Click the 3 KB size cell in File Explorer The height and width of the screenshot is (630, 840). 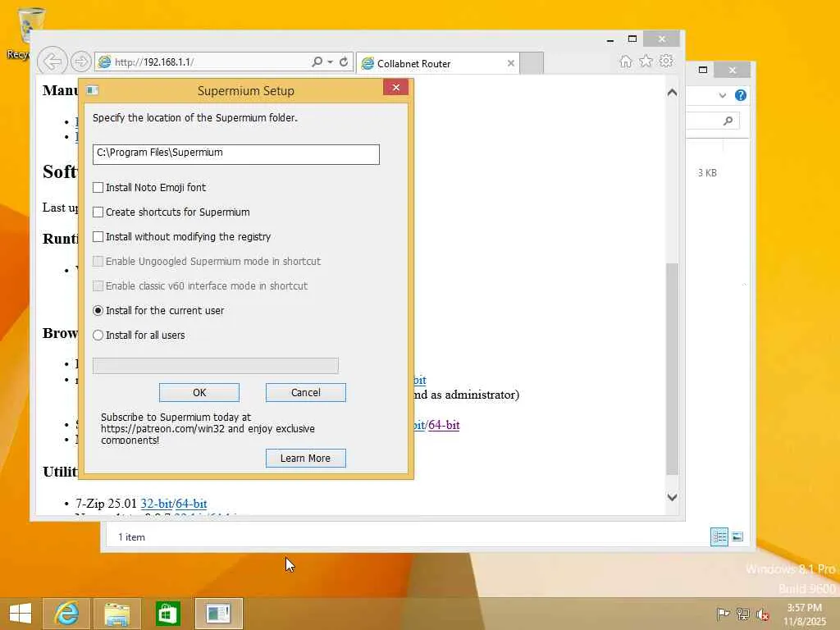pyautogui.click(x=707, y=173)
